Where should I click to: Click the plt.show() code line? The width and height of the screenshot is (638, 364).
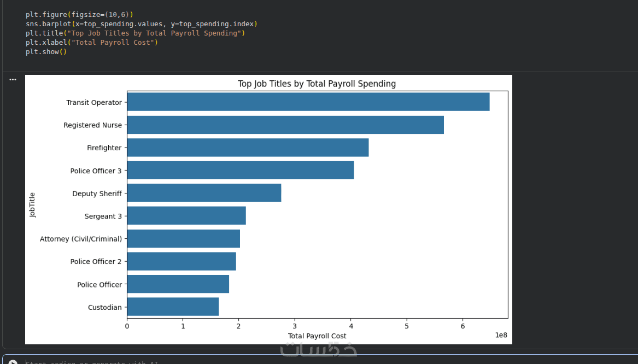(46, 52)
